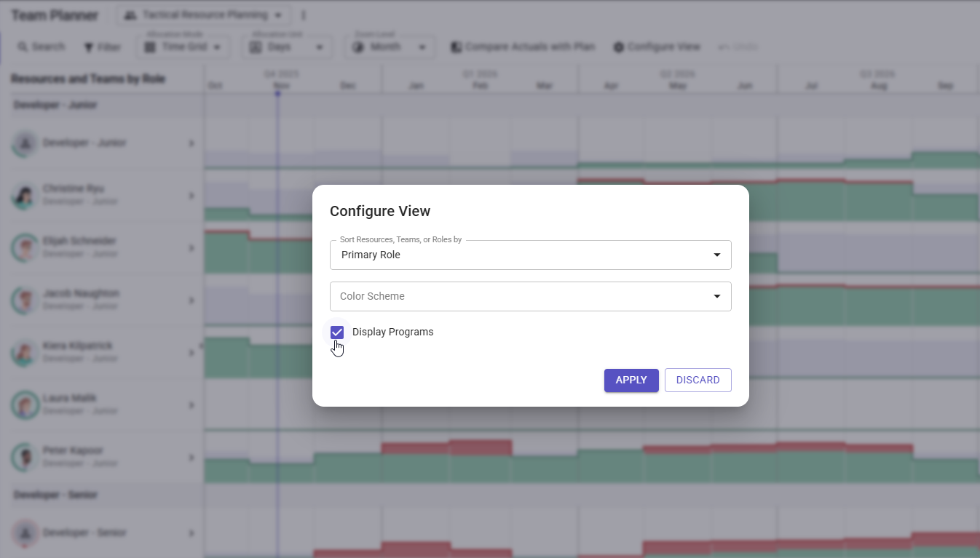Expand the Peter Kapoor row chevron
The image size is (980, 558).
pos(191,458)
